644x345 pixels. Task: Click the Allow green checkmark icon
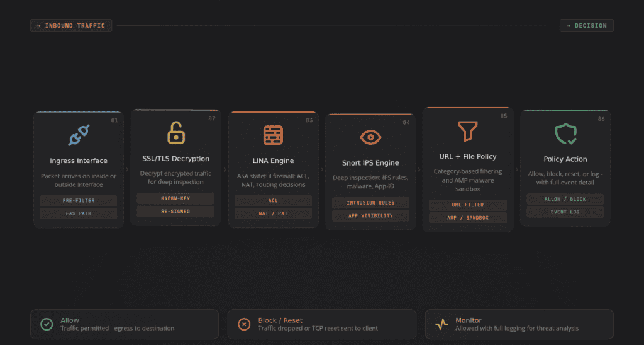tap(47, 324)
